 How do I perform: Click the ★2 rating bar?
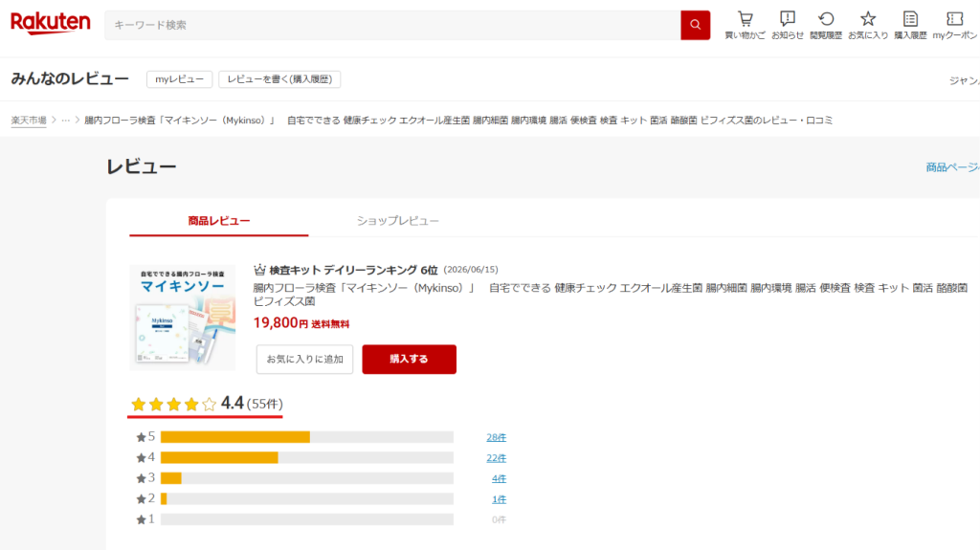(307, 498)
